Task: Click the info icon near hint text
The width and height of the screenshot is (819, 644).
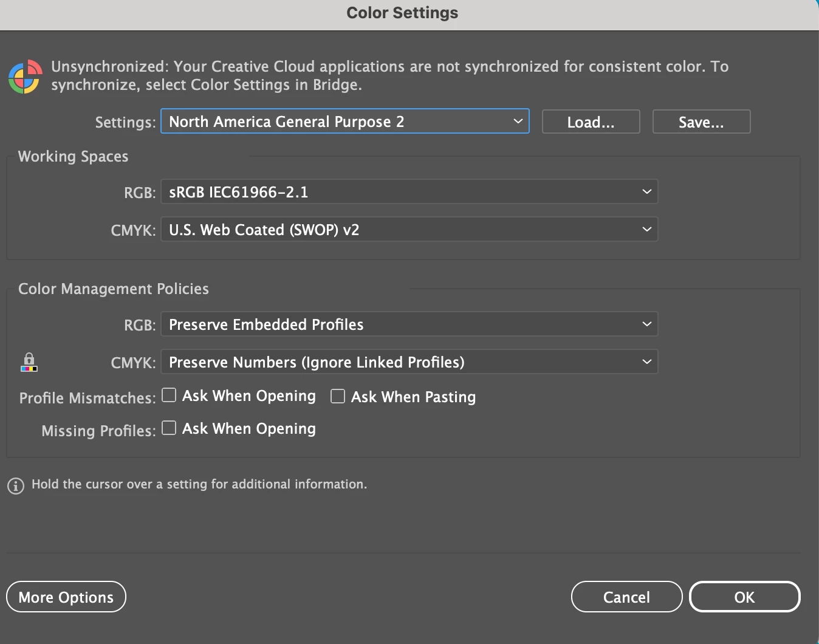Action: point(16,486)
